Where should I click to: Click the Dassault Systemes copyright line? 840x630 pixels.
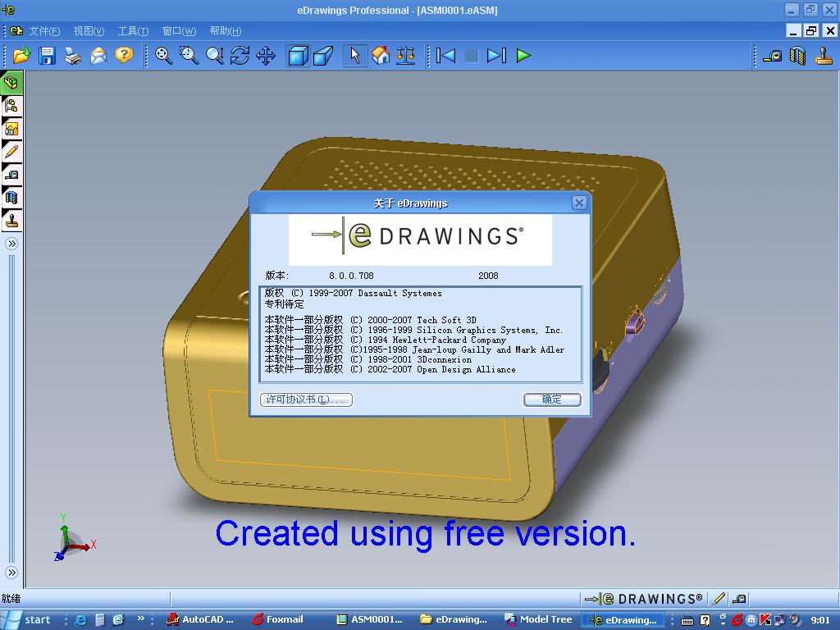[353, 293]
